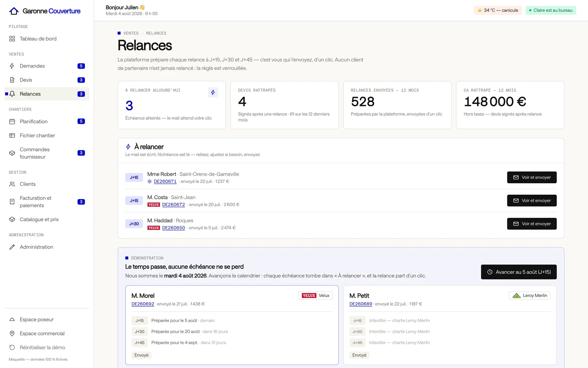
Task: Click the Planification calendar icon
Action: pyautogui.click(x=12, y=121)
